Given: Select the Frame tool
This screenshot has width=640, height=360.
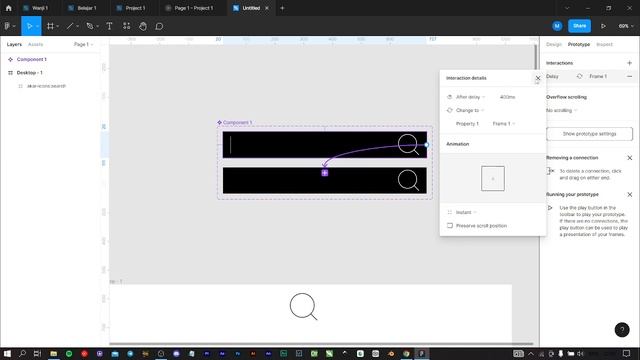Looking at the screenshot, I should click(50, 26).
